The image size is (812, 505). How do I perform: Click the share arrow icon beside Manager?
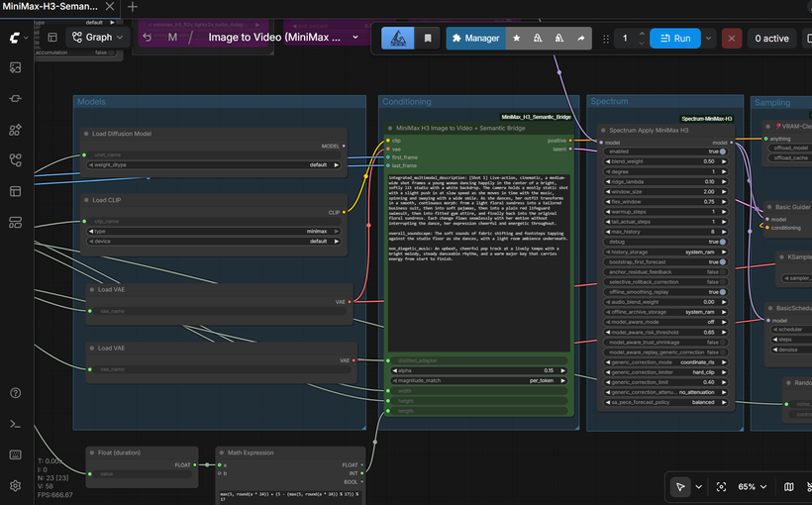[x=580, y=39]
